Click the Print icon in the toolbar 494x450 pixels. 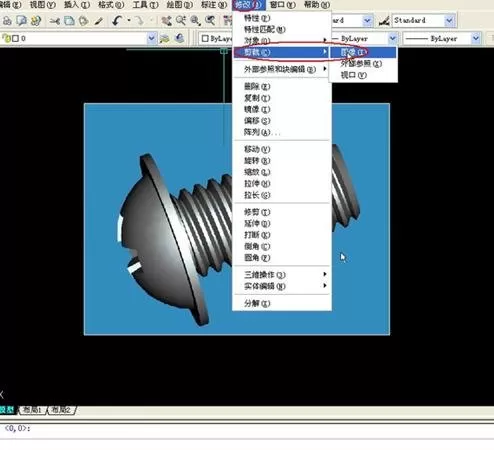tap(7, 21)
